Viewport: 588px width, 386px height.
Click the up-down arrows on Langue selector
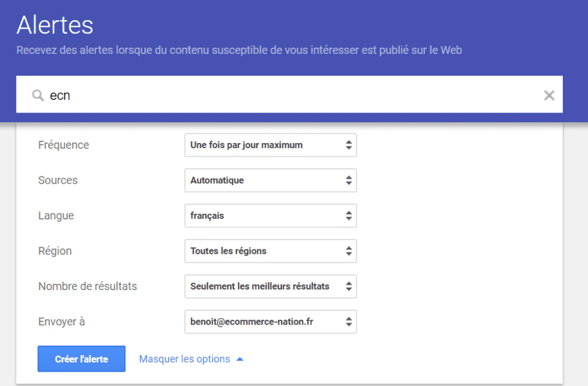[349, 215]
